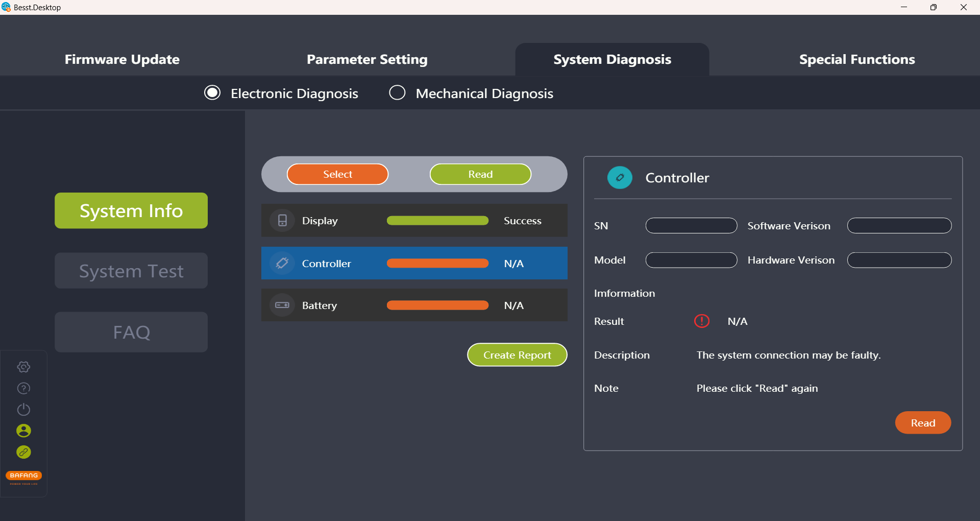Image resolution: width=980 pixels, height=521 pixels.
Task: Click orange Read button in Controller panel
Action: click(923, 422)
